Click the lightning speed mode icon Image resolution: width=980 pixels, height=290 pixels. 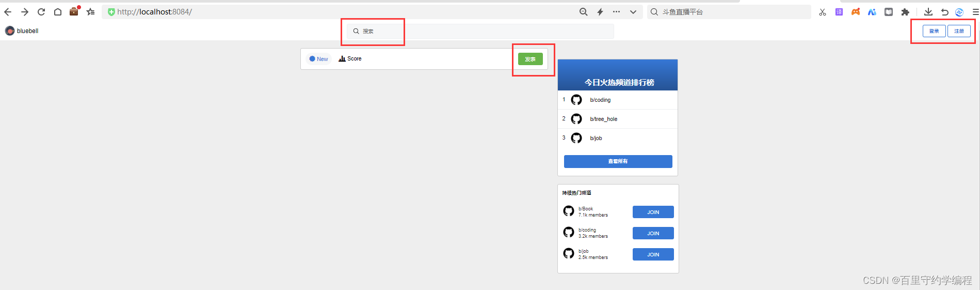pos(600,12)
